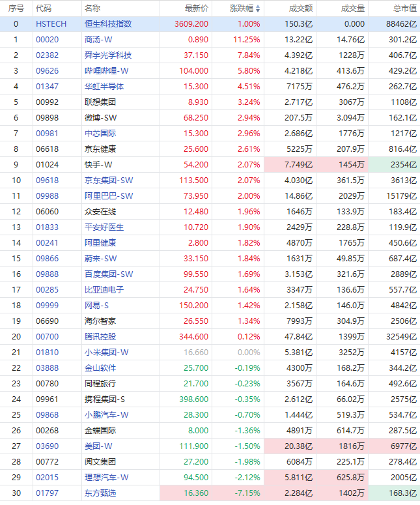This screenshot has height=505, width=420.
Task: Select stock code 09626
Action: (48, 71)
